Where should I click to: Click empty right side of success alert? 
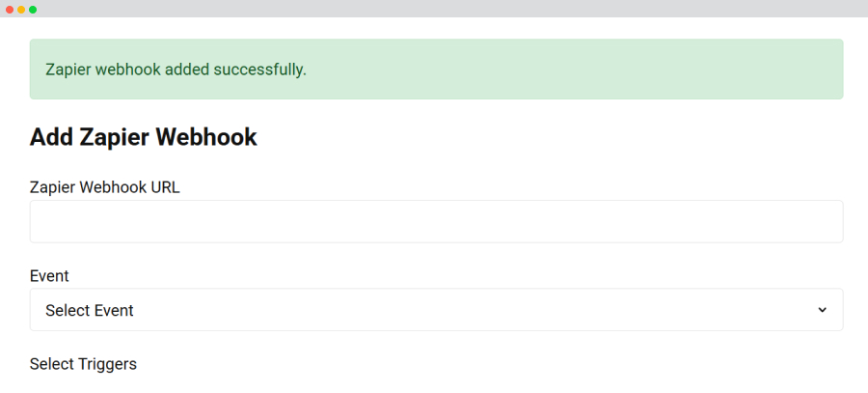(x=675, y=70)
